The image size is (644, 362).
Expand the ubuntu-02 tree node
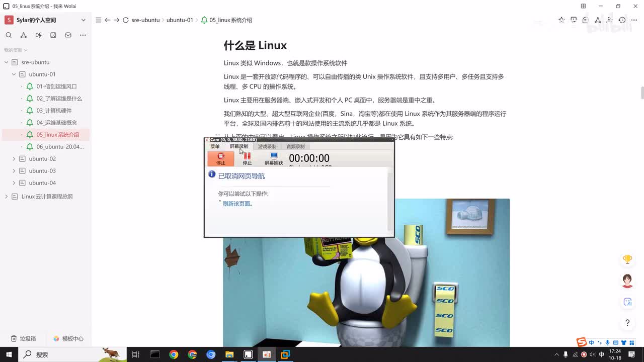pyautogui.click(x=14, y=159)
